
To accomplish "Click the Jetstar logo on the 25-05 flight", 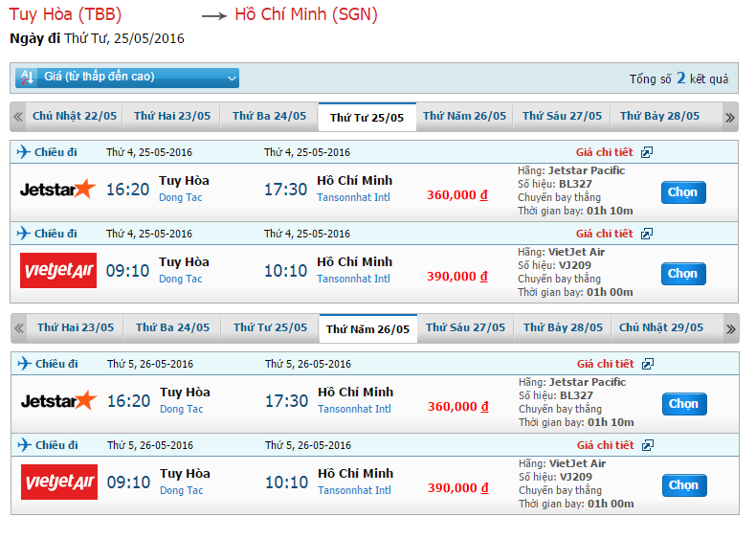I will (57, 190).
